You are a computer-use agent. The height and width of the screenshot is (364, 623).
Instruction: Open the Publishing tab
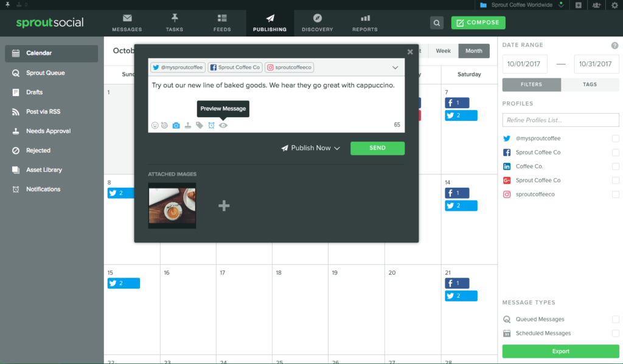[270, 23]
